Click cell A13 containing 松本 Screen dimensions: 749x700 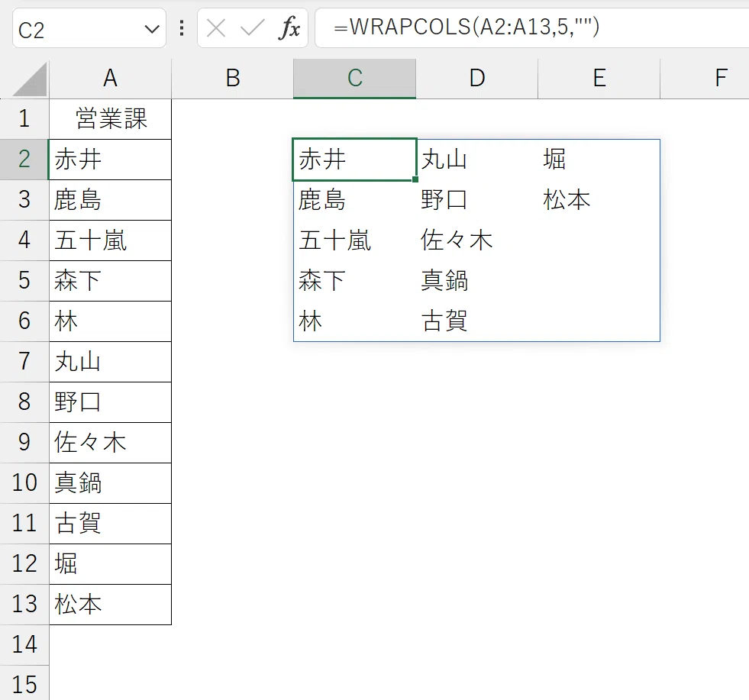(x=111, y=604)
